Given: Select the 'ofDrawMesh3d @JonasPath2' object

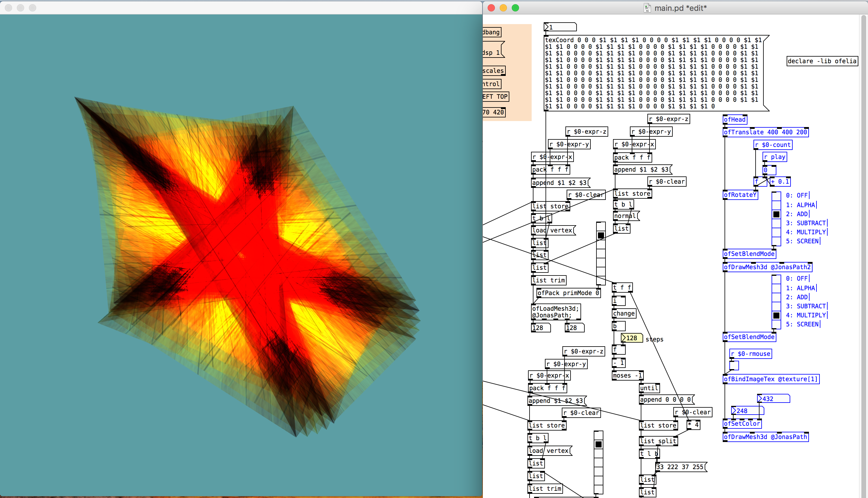Looking at the screenshot, I should (x=767, y=267).
